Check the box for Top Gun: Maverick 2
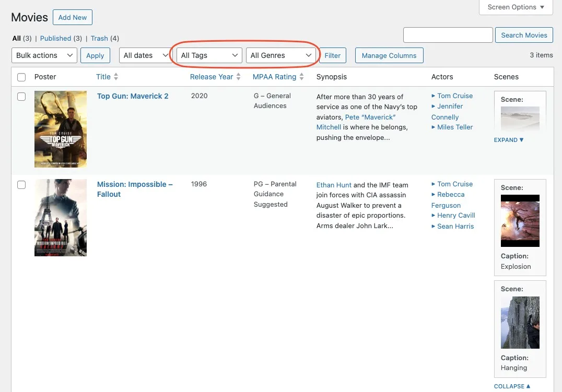This screenshot has height=392, width=562. [x=21, y=97]
